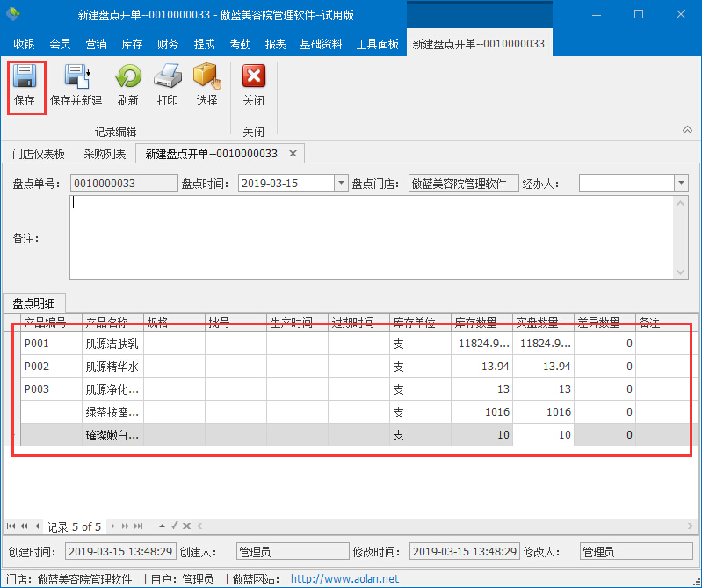Select the P002 肌源精华水 row
The height and width of the screenshot is (588, 702).
pyautogui.click(x=110, y=367)
